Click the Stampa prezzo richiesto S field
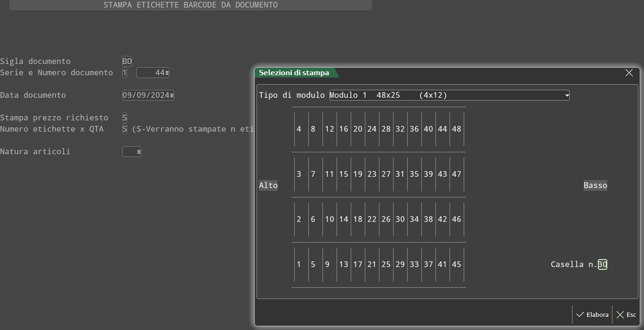This screenshot has width=644, height=330. [125, 118]
